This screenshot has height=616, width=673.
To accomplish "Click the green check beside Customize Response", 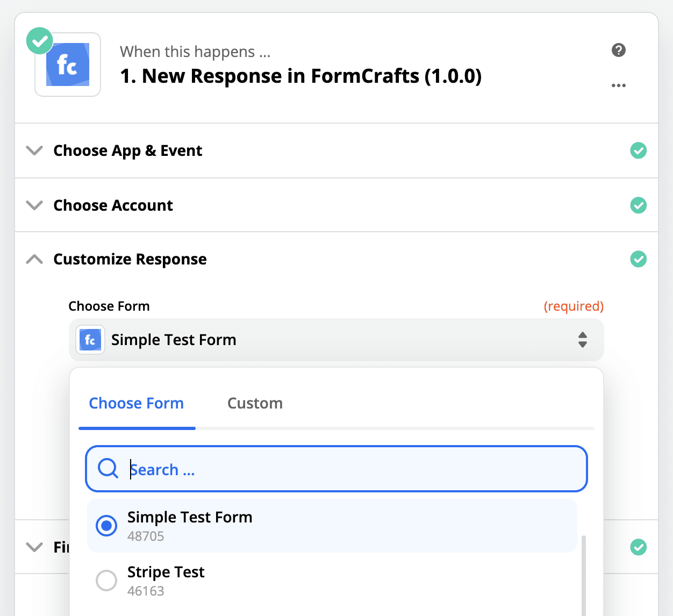I will (x=639, y=259).
